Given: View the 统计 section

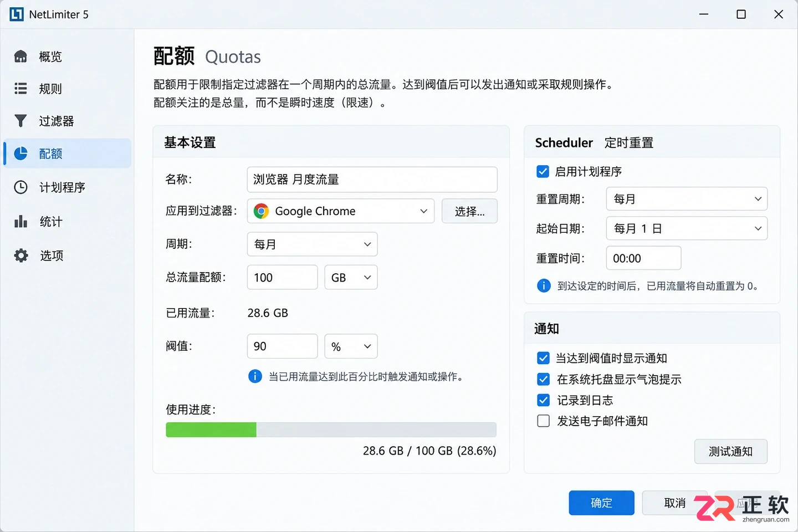Looking at the screenshot, I should 68,222.
